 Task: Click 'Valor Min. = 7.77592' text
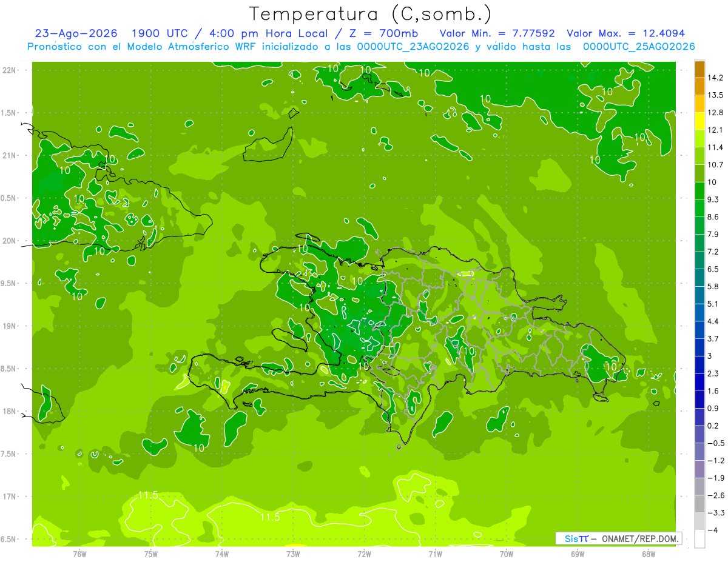(496, 33)
